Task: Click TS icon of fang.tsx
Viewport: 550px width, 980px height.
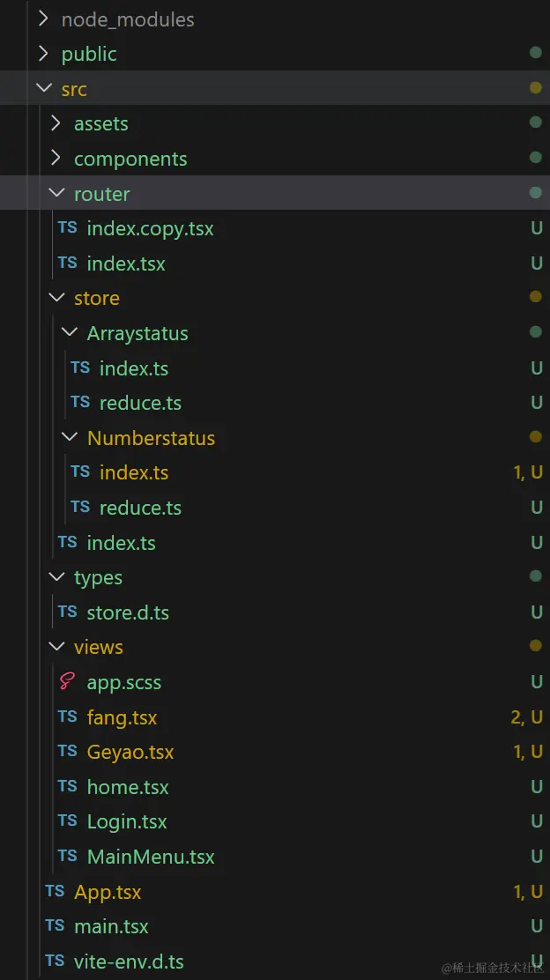Action: tap(68, 716)
